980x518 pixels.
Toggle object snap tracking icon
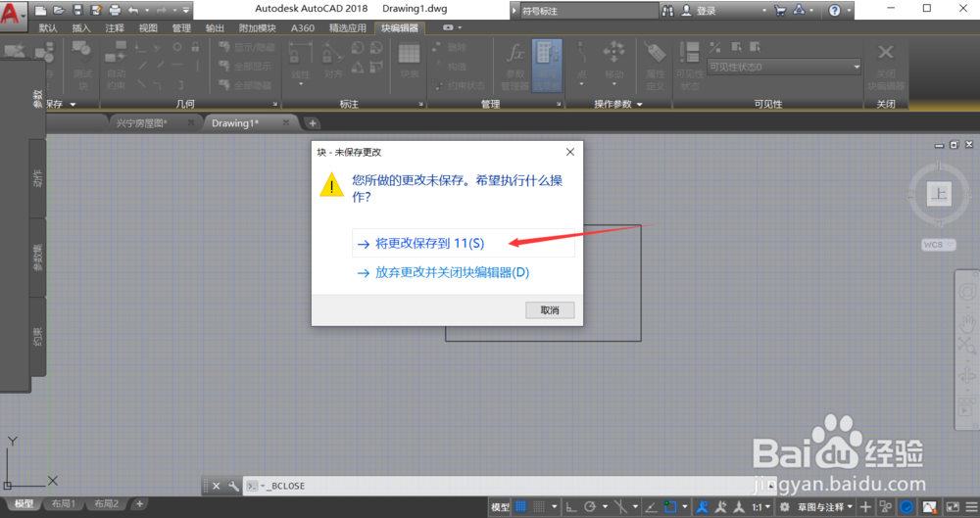tap(651, 507)
